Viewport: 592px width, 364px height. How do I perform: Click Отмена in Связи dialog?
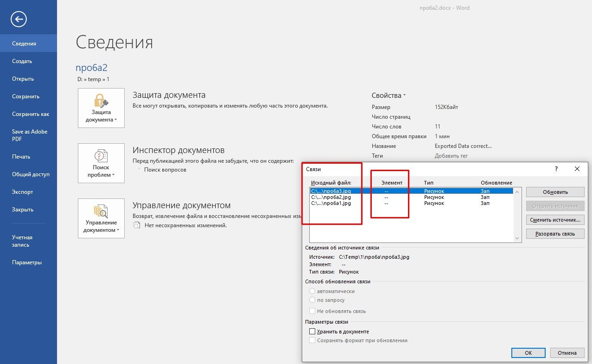coord(567,353)
